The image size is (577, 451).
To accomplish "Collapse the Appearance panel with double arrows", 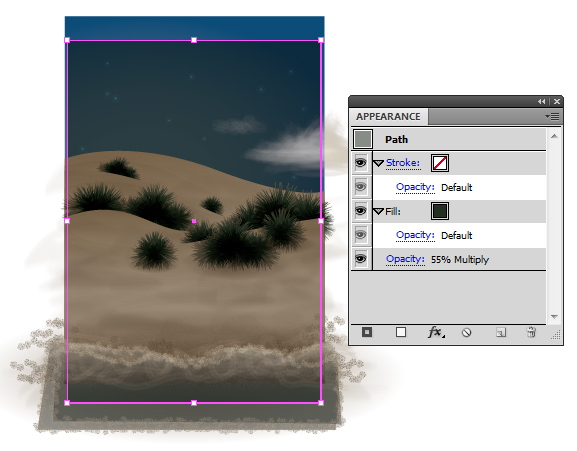I will (541, 102).
